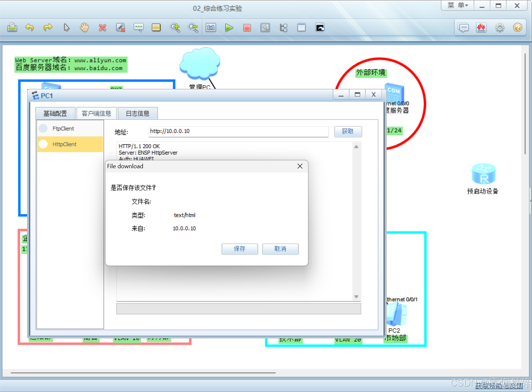Start devices with green play button
The width and height of the screenshot is (532, 392).
pos(229,27)
